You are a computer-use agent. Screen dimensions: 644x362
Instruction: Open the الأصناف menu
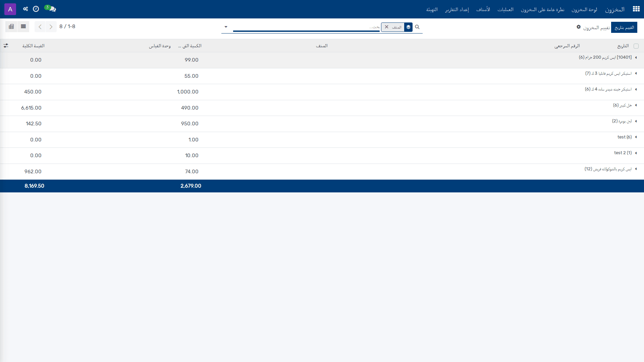coord(483,9)
